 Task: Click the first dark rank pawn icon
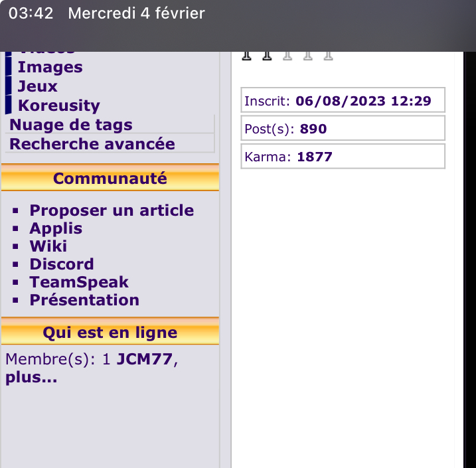coord(247,56)
